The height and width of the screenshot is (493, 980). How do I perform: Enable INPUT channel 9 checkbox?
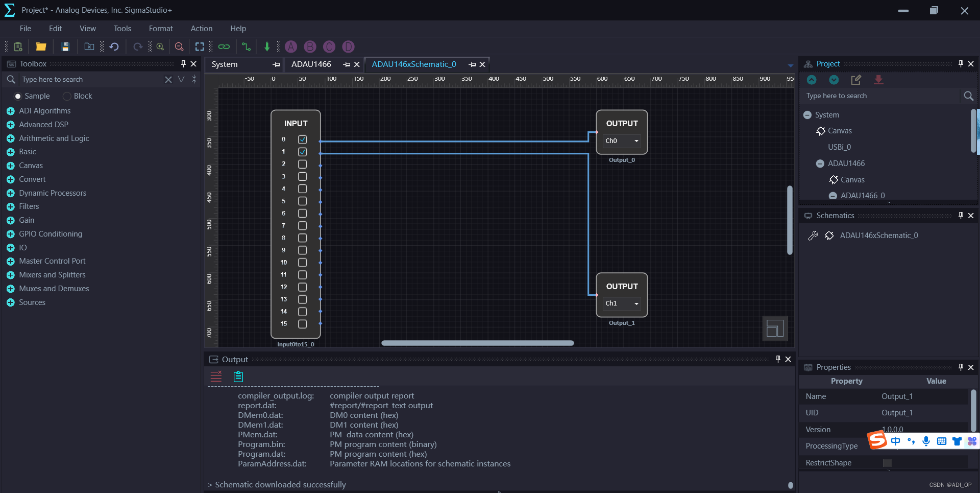303,250
